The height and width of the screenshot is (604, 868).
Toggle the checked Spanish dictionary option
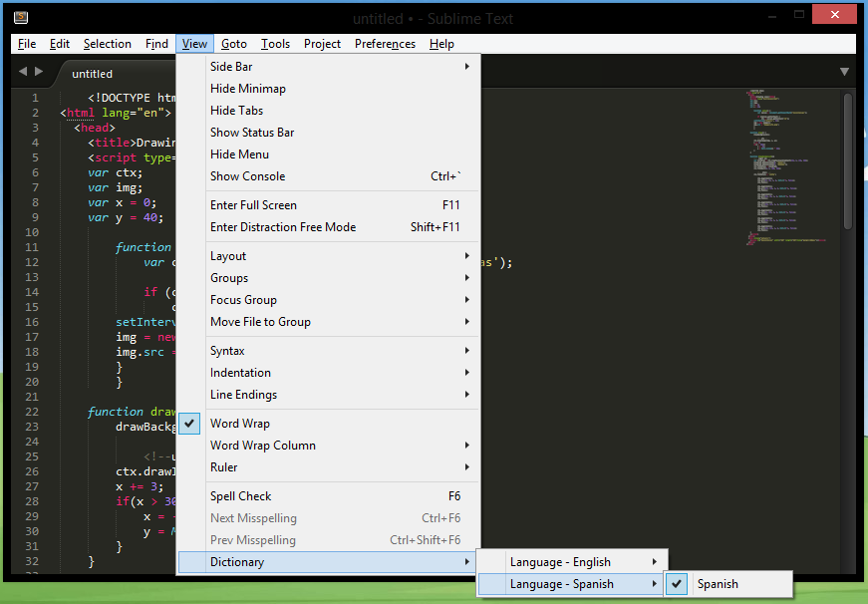[728, 584]
